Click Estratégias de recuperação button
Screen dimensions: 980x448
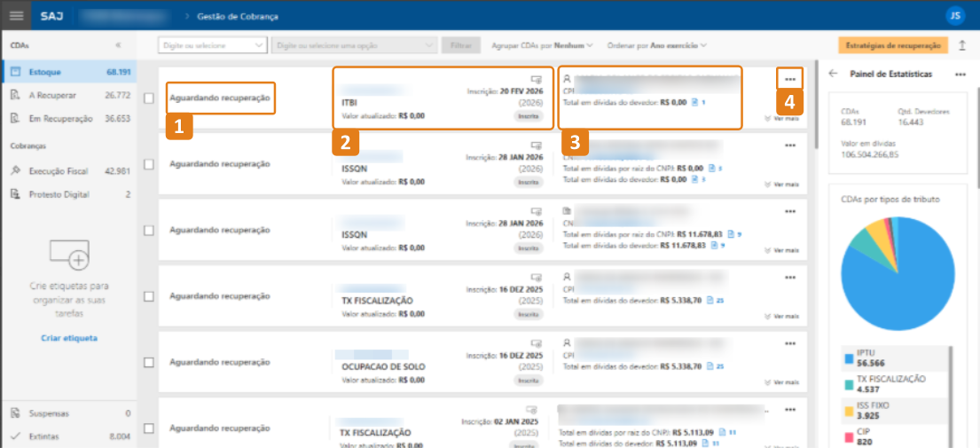892,44
